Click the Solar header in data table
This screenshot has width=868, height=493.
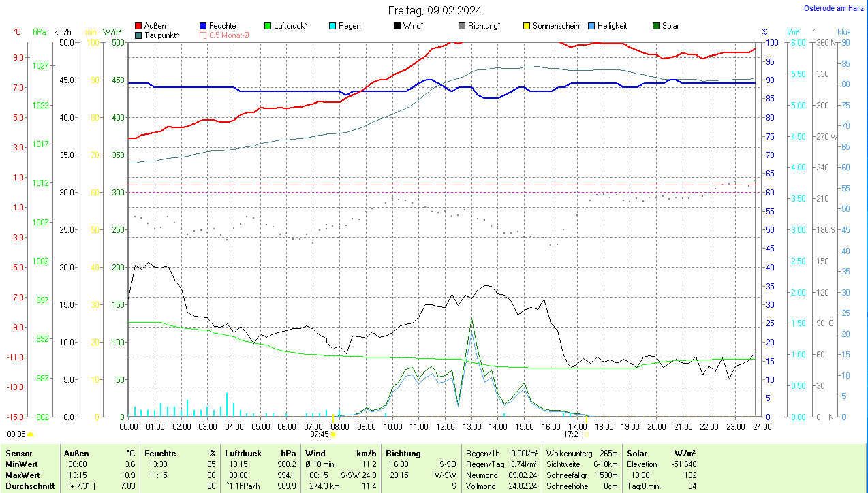point(637,453)
